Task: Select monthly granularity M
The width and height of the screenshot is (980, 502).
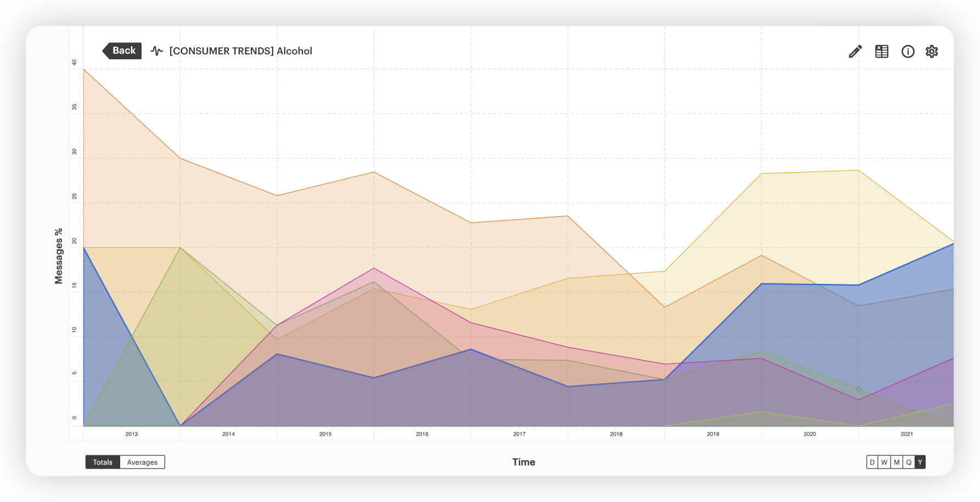Action: click(x=897, y=462)
